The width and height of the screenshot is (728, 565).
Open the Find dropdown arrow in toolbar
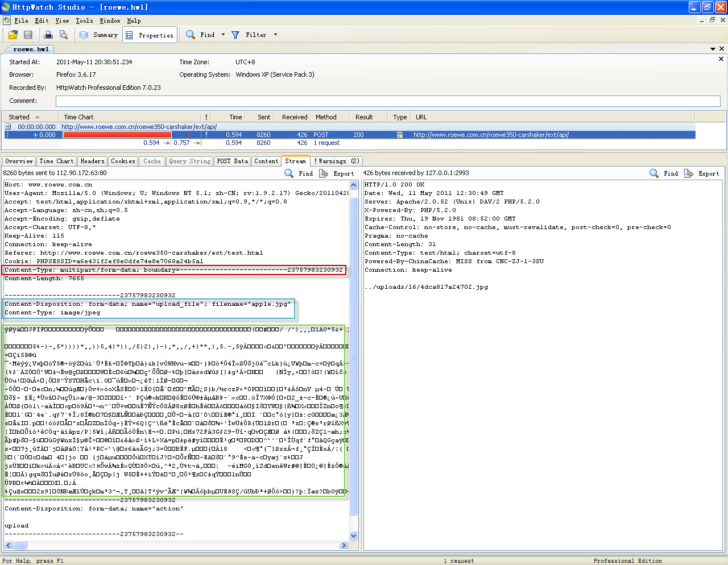coord(223,35)
